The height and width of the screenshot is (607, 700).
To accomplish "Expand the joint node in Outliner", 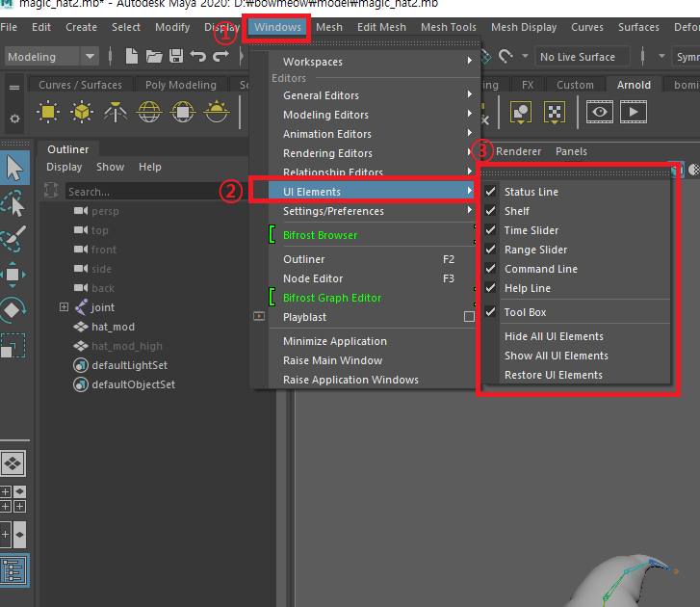I will pos(64,306).
